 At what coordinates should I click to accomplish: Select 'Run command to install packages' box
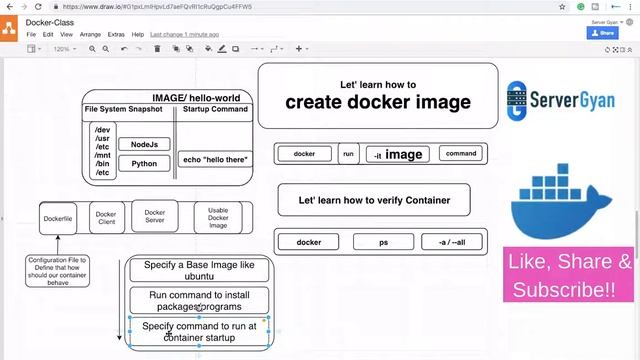pyautogui.click(x=199, y=300)
